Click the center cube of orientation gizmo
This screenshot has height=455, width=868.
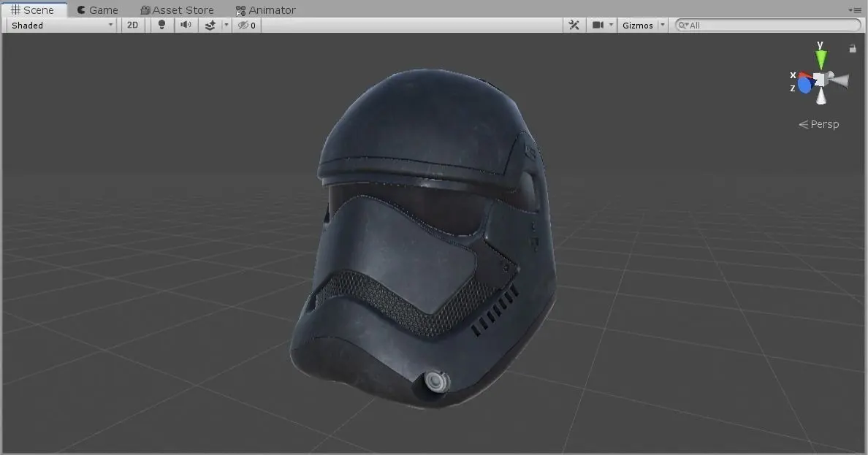821,80
